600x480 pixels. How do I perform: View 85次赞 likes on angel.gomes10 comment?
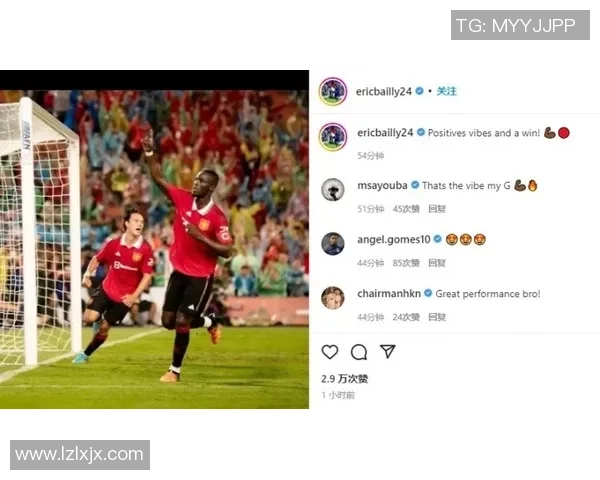406,263
